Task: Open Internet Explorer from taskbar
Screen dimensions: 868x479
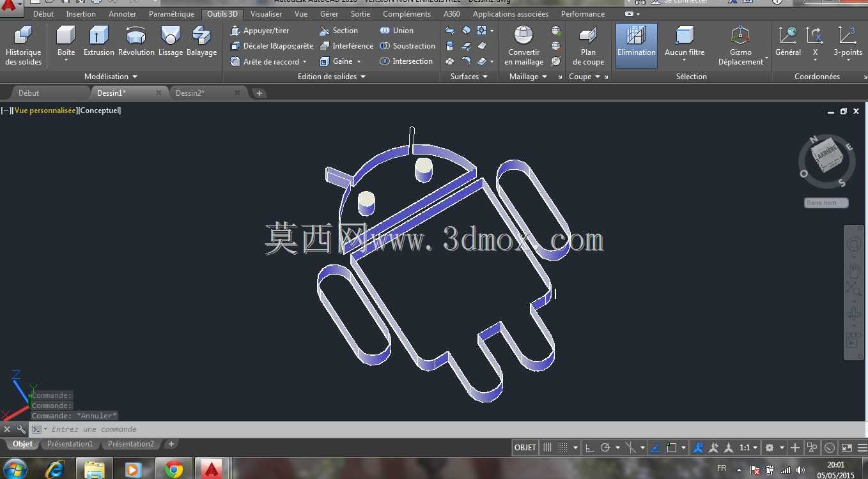Action: tap(55, 469)
